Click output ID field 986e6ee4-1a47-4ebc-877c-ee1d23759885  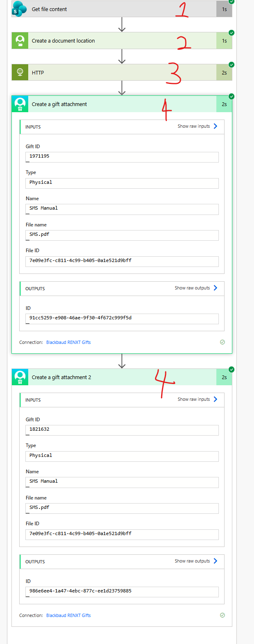(x=122, y=592)
